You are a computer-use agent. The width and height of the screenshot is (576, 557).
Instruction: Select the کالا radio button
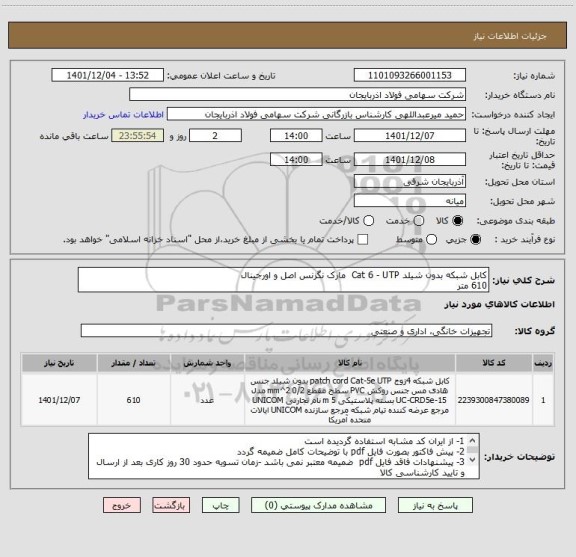pyautogui.click(x=457, y=220)
